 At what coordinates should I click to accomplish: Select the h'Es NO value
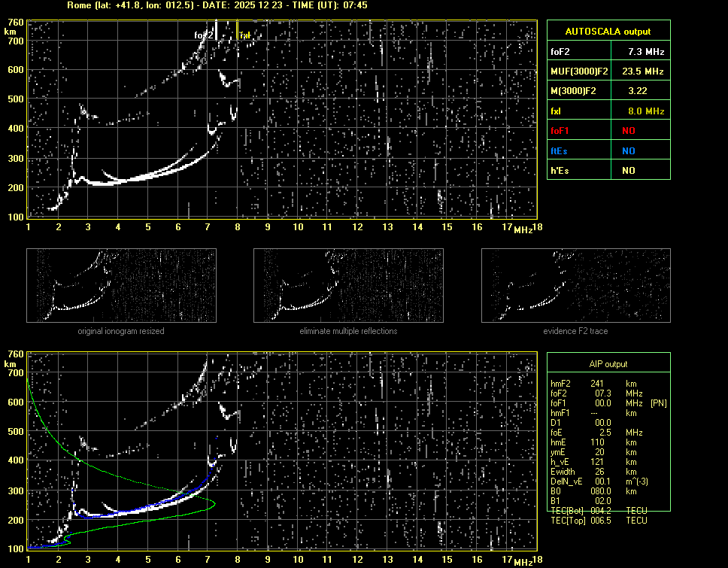pyautogui.click(x=628, y=171)
